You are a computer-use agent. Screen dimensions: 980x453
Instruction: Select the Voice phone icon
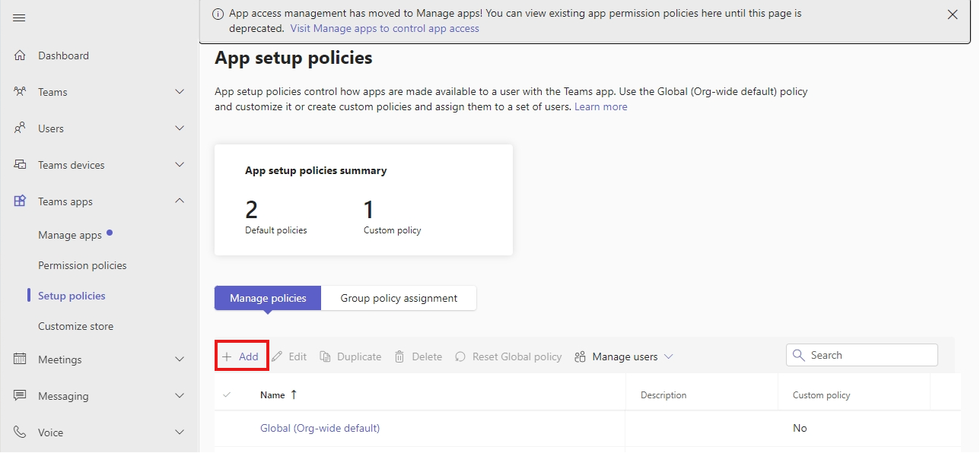point(21,432)
